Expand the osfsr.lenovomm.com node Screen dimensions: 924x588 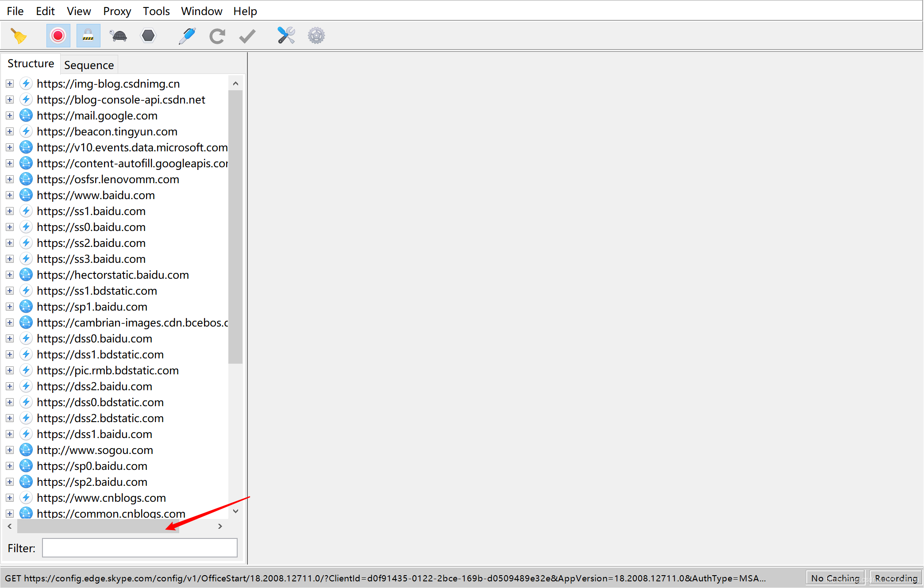[10, 179]
